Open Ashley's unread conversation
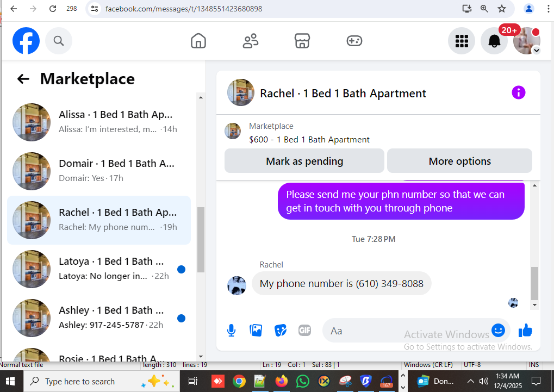The width and height of the screenshot is (554, 392). [99, 318]
